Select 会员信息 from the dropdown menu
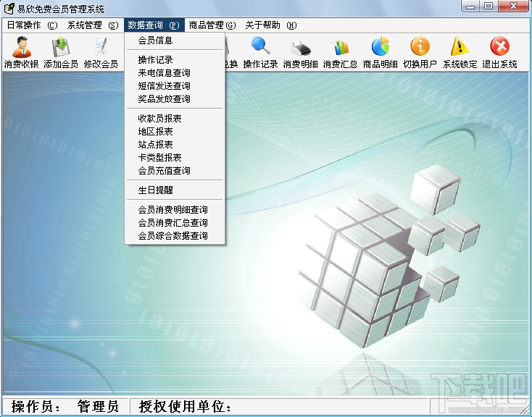The width and height of the screenshot is (532, 417). [175, 41]
